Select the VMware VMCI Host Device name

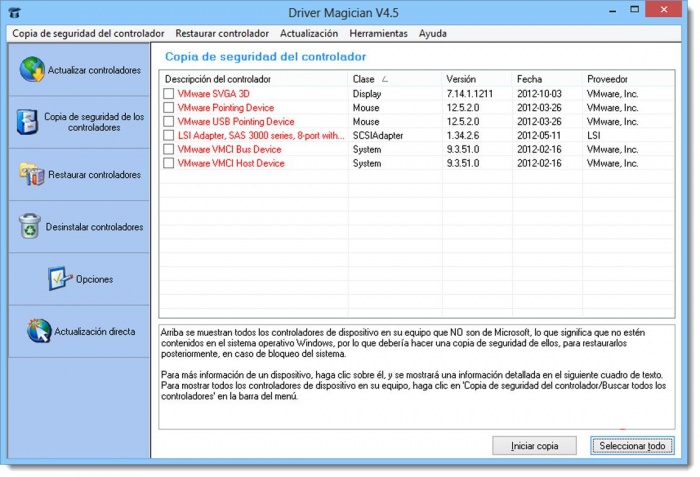231,163
